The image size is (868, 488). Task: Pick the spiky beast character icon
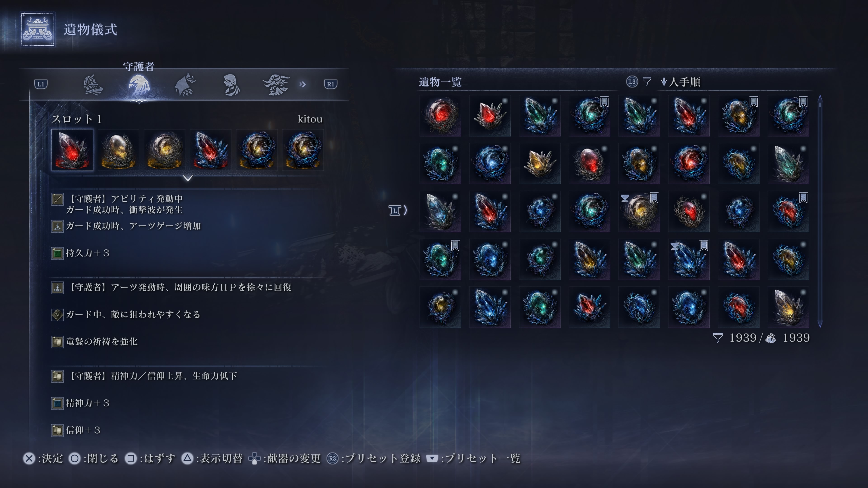(276, 85)
